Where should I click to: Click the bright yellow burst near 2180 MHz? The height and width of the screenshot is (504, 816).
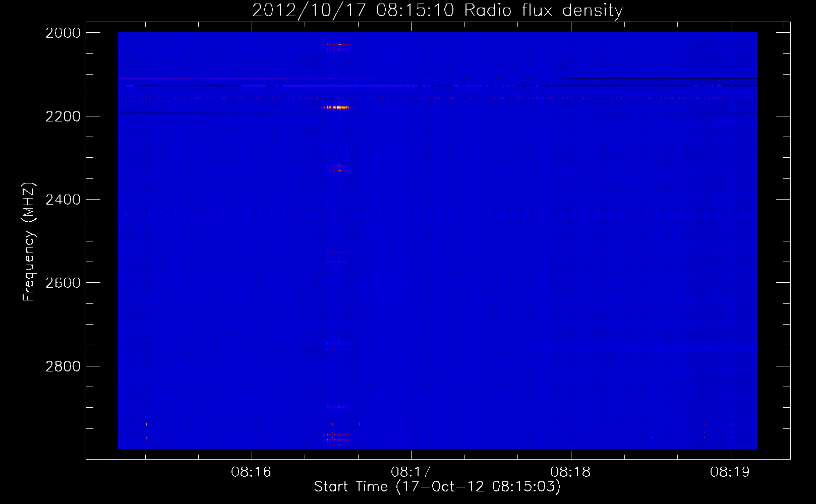point(337,107)
